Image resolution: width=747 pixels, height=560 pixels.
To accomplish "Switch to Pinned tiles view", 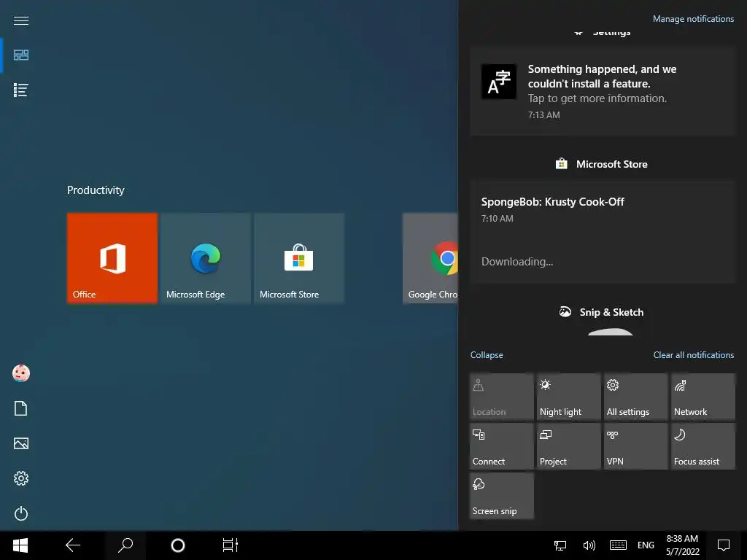I will tap(21, 55).
